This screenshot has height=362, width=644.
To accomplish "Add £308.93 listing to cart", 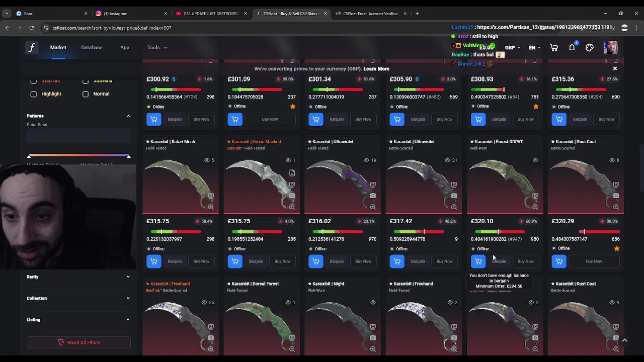I will point(478,119).
